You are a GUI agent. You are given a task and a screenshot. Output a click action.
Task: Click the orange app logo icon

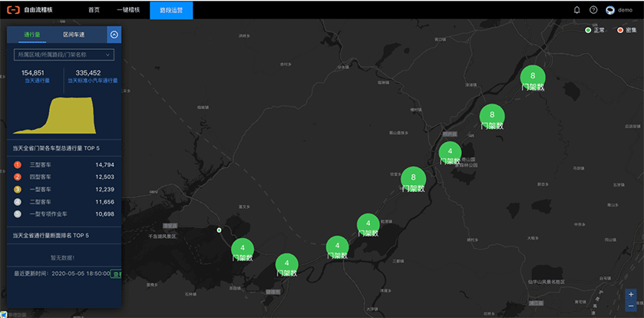pos(13,10)
